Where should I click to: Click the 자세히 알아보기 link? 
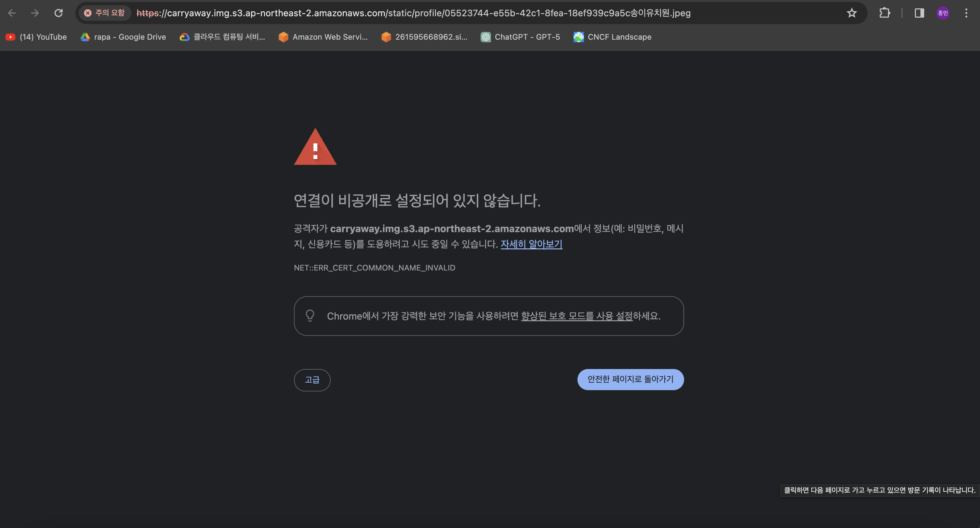(531, 244)
